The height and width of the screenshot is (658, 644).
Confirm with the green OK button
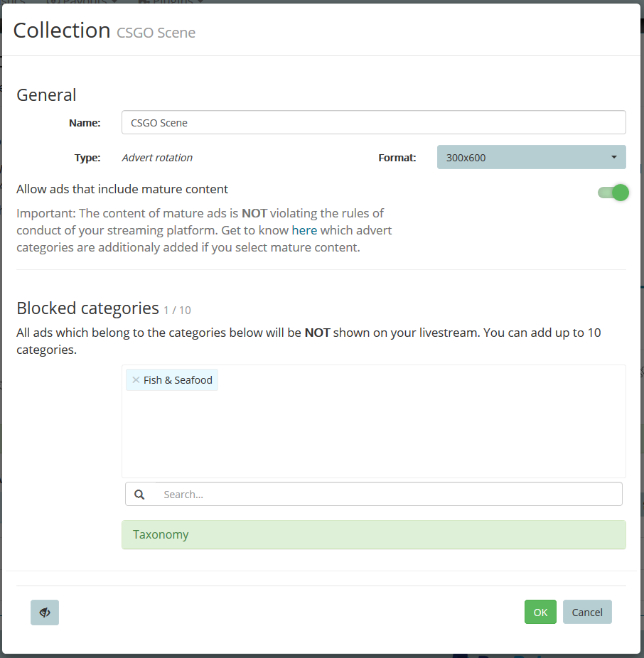pyautogui.click(x=540, y=613)
